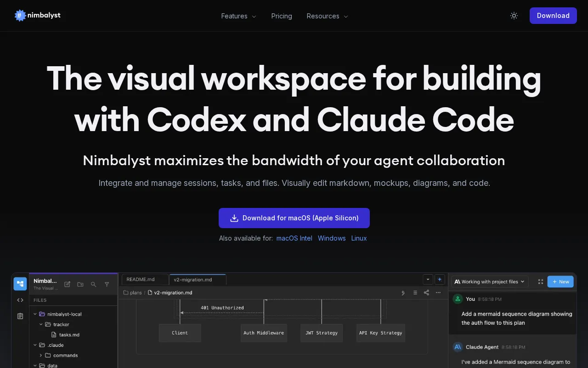Collapse the data folder chevron
This screenshot has height=368, width=588.
pyautogui.click(x=35, y=366)
